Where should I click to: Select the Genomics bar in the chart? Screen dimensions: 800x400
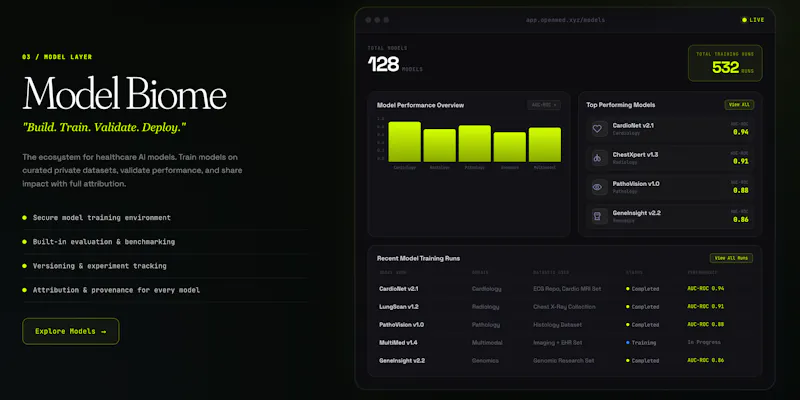pyautogui.click(x=510, y=147)
